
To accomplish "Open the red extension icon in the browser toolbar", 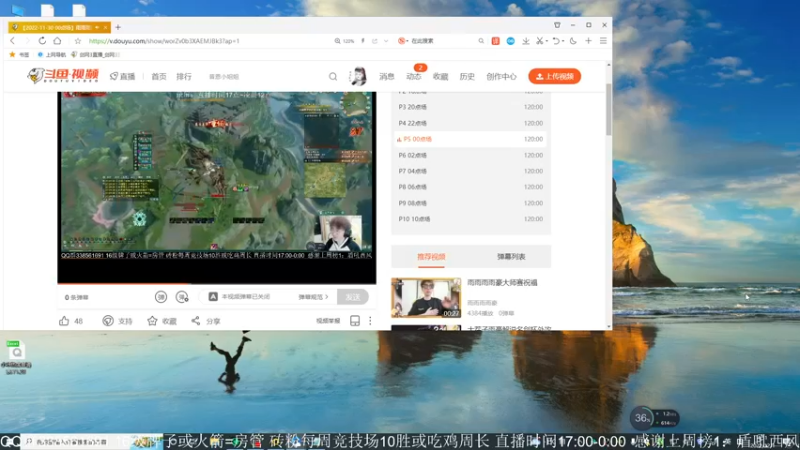I will tap(495, 41).
